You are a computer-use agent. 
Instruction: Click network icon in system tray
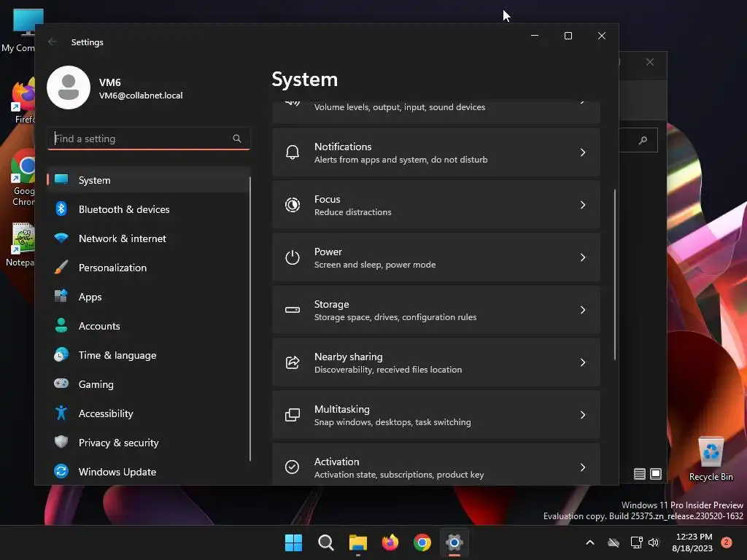(636, 542)
